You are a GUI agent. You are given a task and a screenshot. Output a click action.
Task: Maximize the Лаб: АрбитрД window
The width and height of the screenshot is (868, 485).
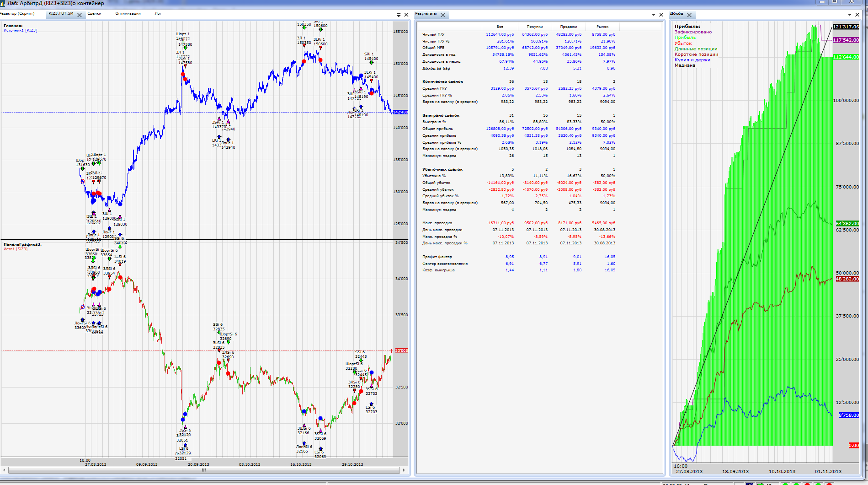tap(835, 2)
